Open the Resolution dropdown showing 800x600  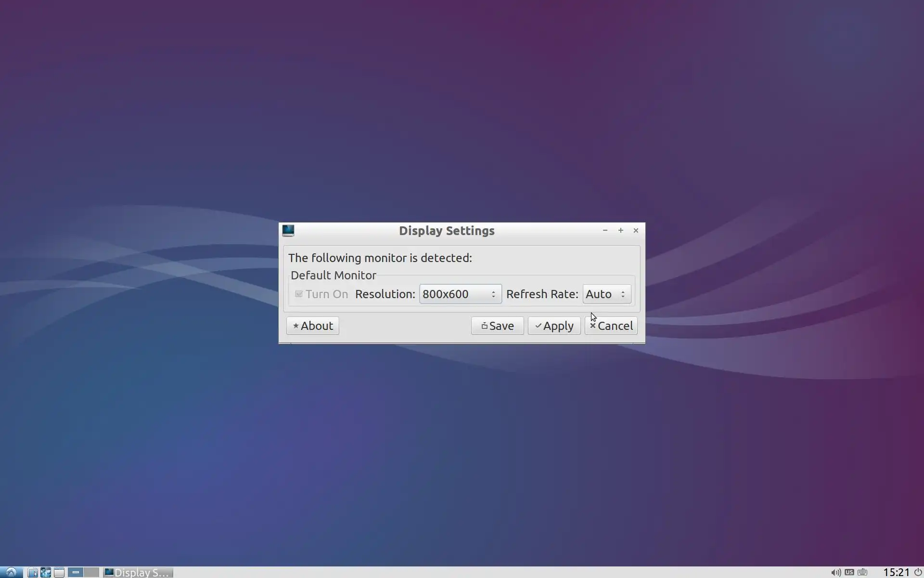tap(460, 294)
